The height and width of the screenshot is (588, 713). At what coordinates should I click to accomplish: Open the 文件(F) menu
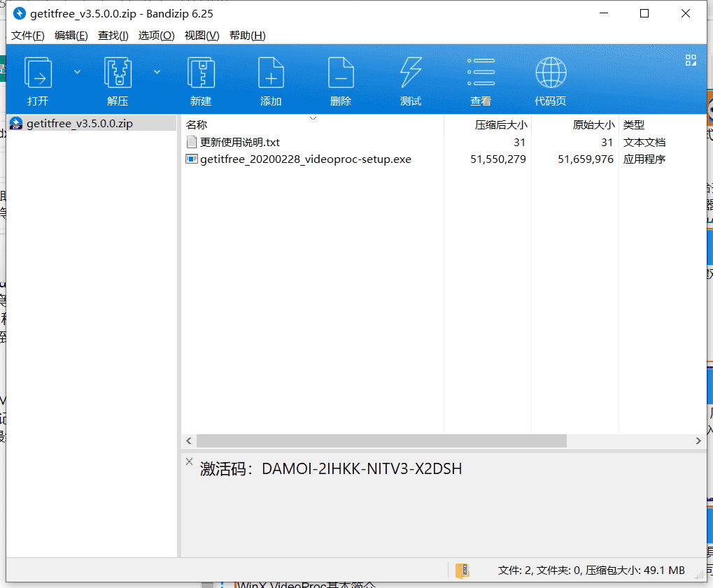coord(28,36)
